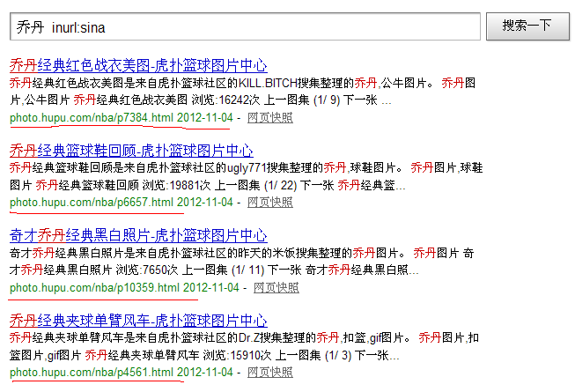Click the photo.hupu.com/nba/p6657.html URL
The width and height of the screenshot is (575, 392).
coord(92,203)
